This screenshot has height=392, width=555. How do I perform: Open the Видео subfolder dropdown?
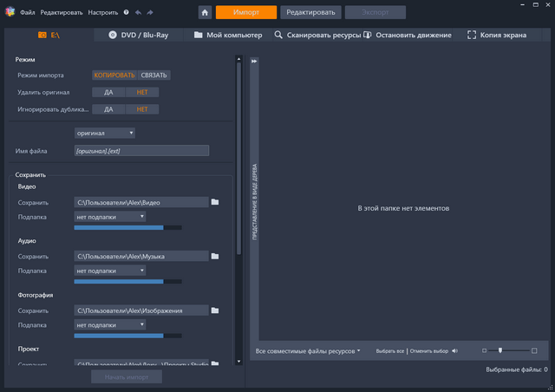pos(110,217)
